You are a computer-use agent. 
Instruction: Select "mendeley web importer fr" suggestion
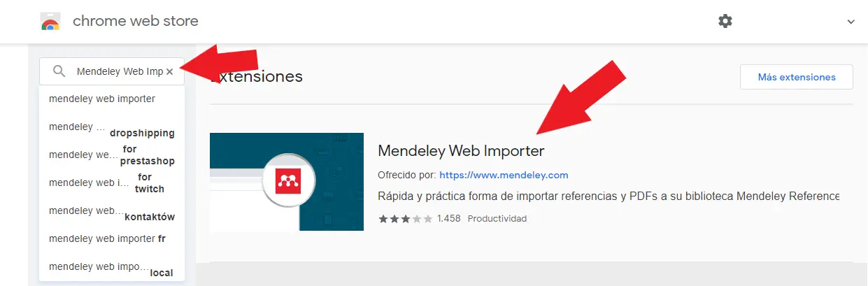(x=112, y=238)
